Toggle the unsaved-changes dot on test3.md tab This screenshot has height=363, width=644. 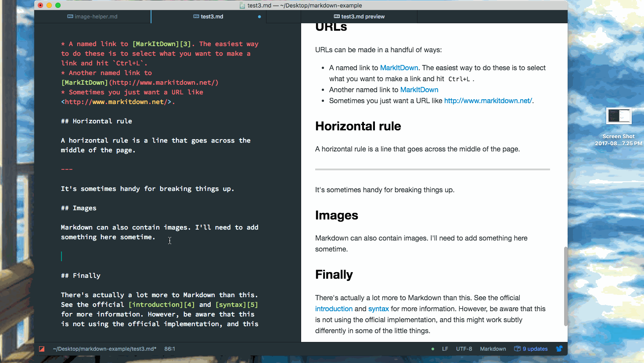[x=259, y=16]
